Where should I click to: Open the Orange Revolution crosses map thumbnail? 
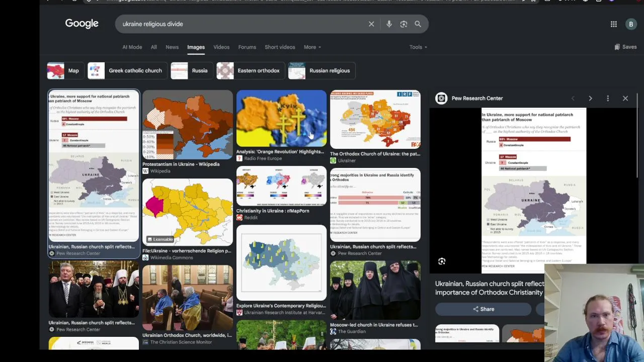pos(281,118)
